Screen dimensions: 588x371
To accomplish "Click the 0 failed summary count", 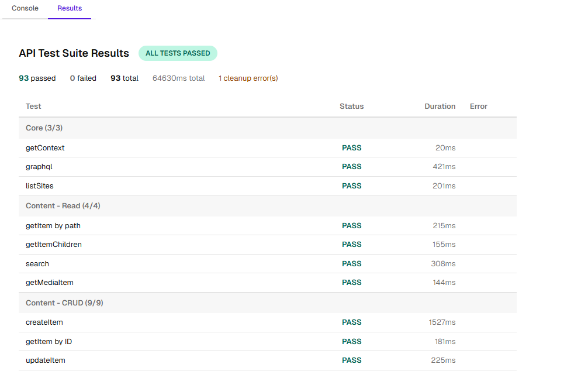I will pyautogui.click(x=82, y=78).
